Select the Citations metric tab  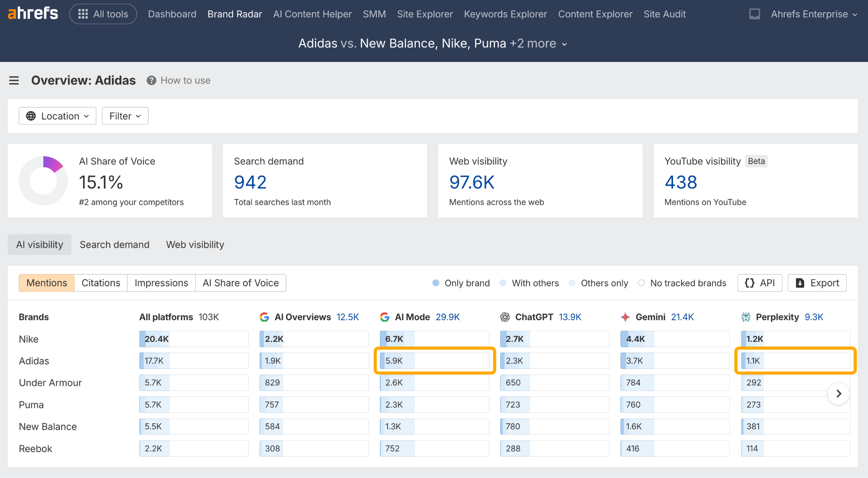(x=101, y=283)
